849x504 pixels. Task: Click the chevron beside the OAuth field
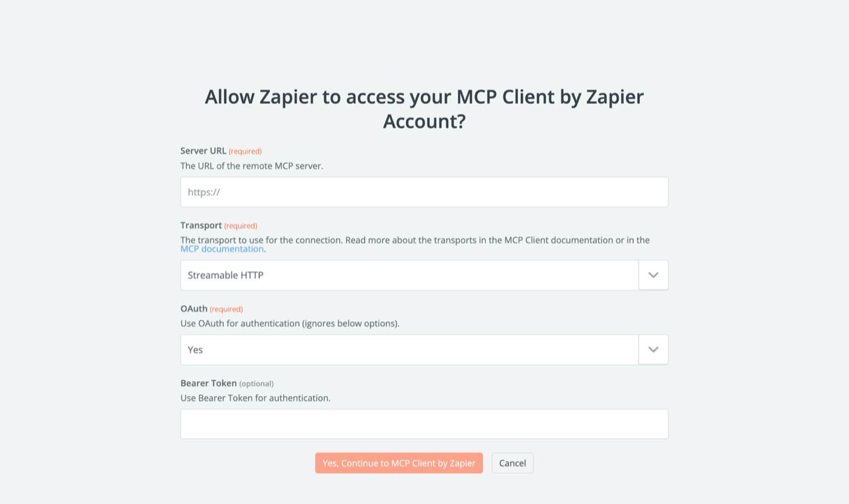[653, 349]
